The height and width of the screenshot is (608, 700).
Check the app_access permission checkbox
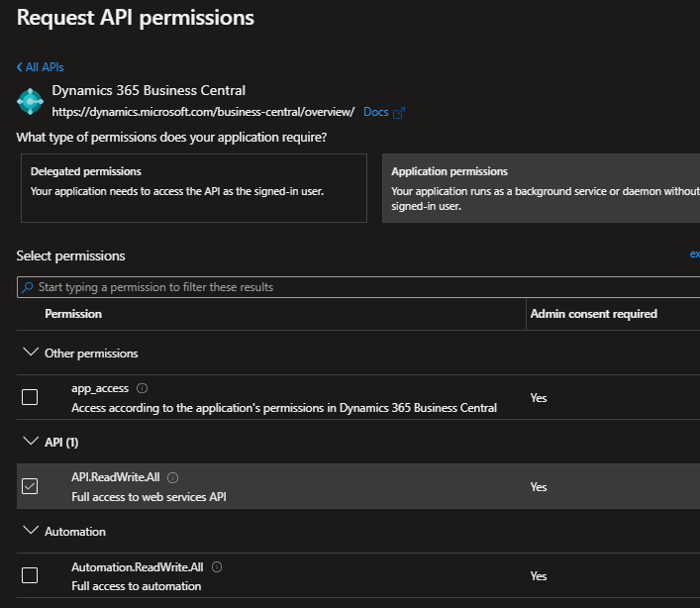pyautogui.click(x=30, y=397)
